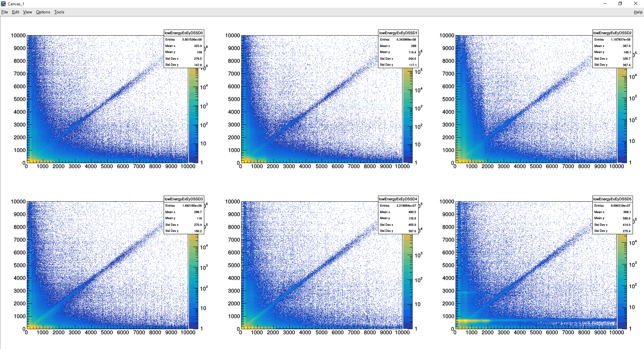Click the Std Dev y value 367.4

tap(627, 65)
